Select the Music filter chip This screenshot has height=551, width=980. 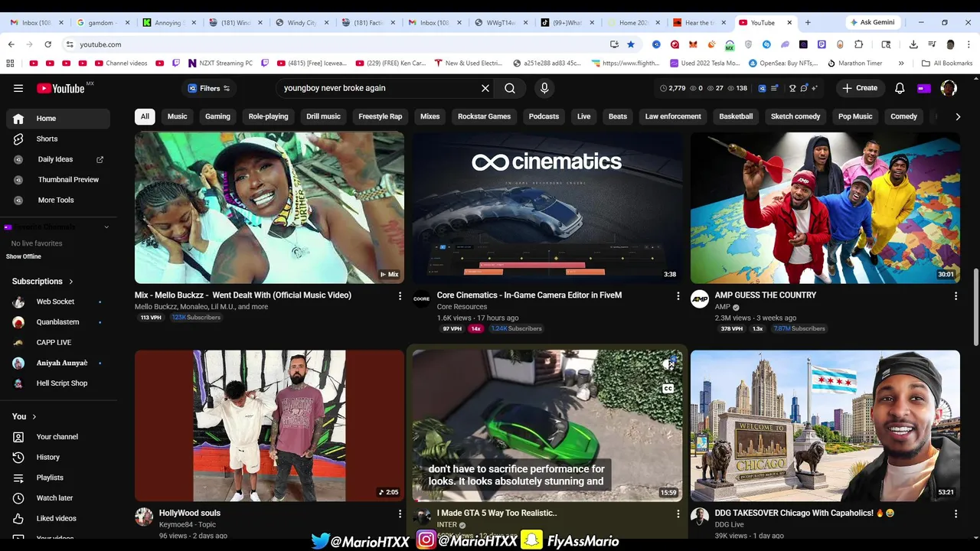(177, 116)
